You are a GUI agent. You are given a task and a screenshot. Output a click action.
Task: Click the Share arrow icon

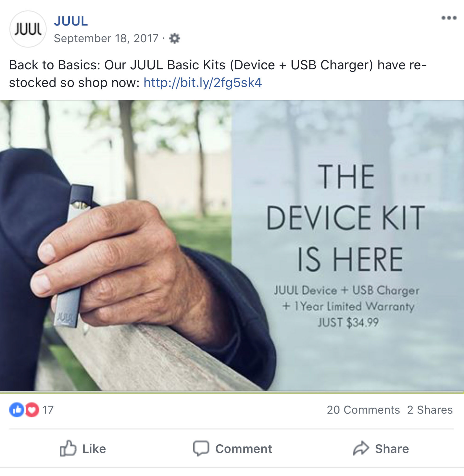[x=361, y=448]
